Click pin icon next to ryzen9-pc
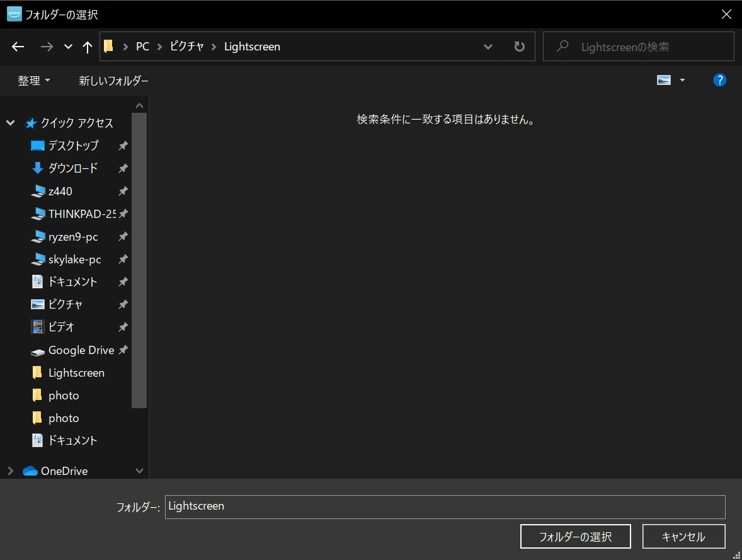 (x=123, y=236)
